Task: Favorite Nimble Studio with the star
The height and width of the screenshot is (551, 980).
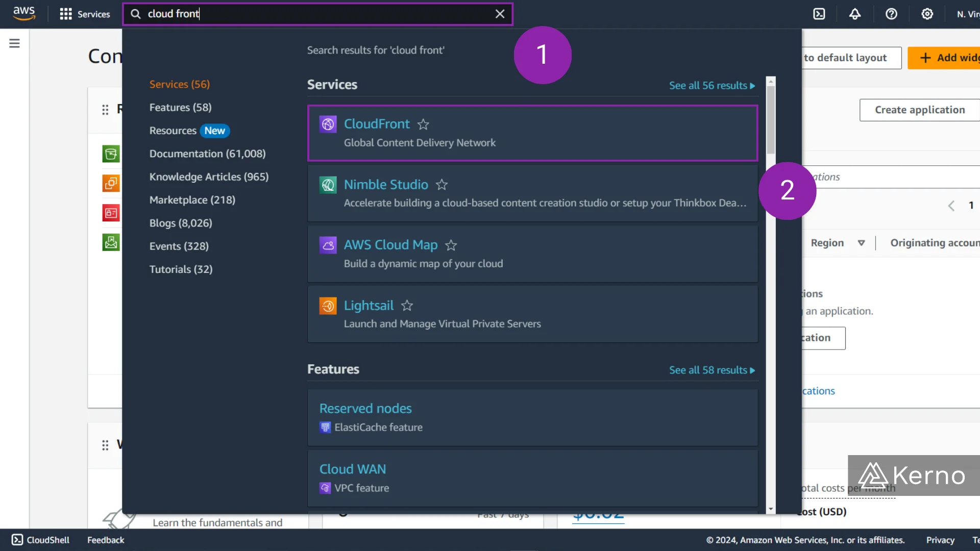Action: (x=442, y=185)
